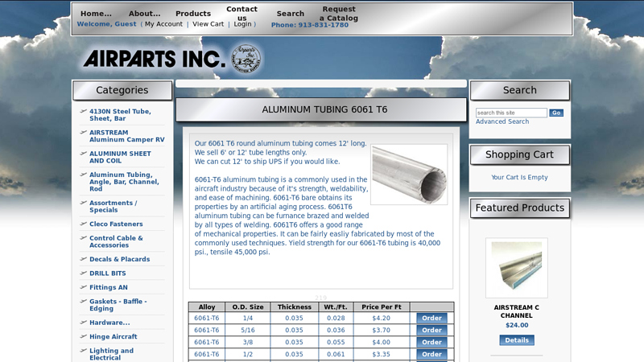Order the 1/4 O.D. tubing
The width and height of the screenshot is (644, 362).
pos(431,318)
